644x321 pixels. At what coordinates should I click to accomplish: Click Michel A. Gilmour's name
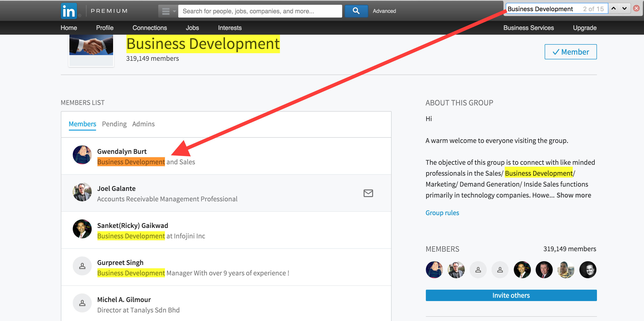coord(124,300)
